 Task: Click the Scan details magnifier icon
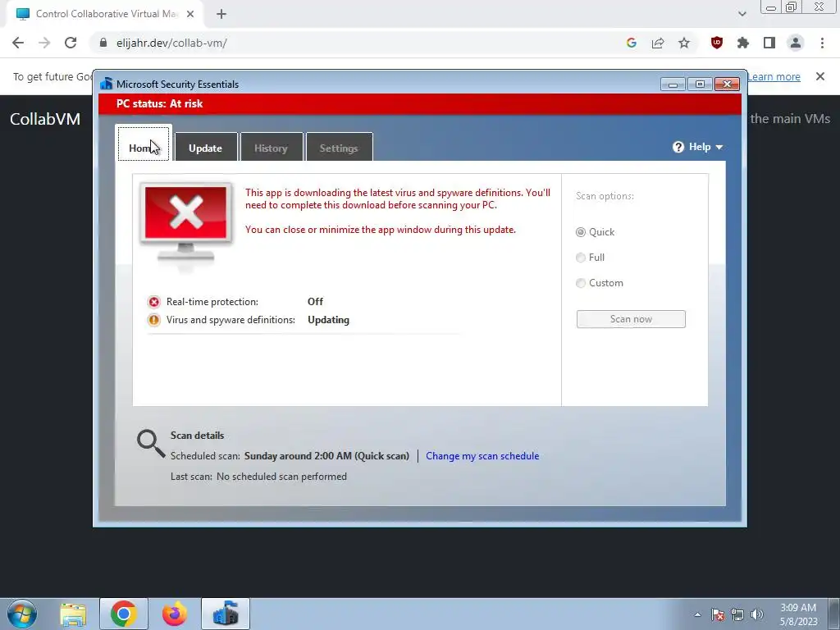coord(151,444)
